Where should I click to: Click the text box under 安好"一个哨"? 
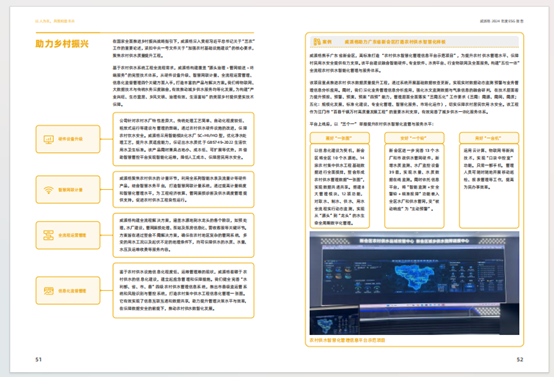coord(414,186)
